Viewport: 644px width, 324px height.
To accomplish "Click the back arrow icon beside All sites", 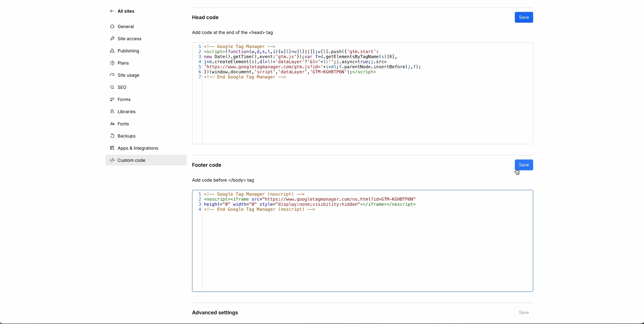I will pos(112,11).
